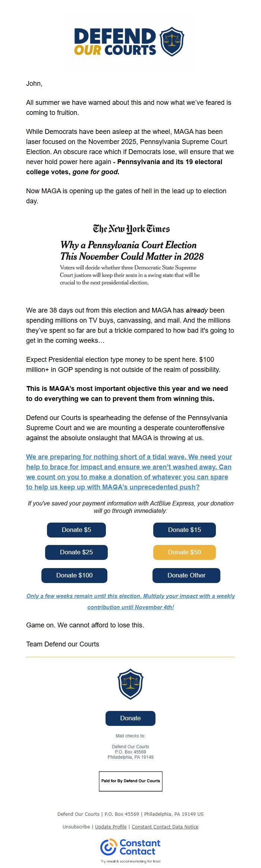Viewport: 261px width, 868px height.
Task: Open the tidal wave donation appeal link
Action: [x=129, y=471]
